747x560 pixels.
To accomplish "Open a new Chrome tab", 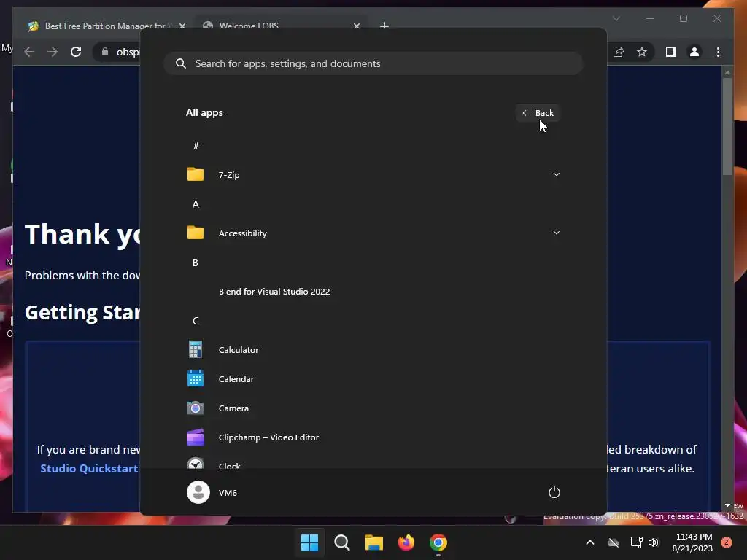I will click(x=384, y=26).
